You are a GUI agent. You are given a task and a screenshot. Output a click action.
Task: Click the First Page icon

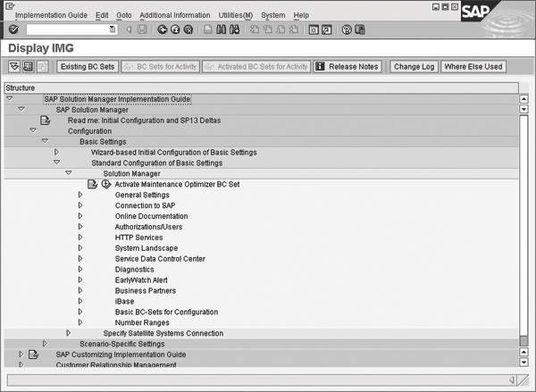coord(255,29)
